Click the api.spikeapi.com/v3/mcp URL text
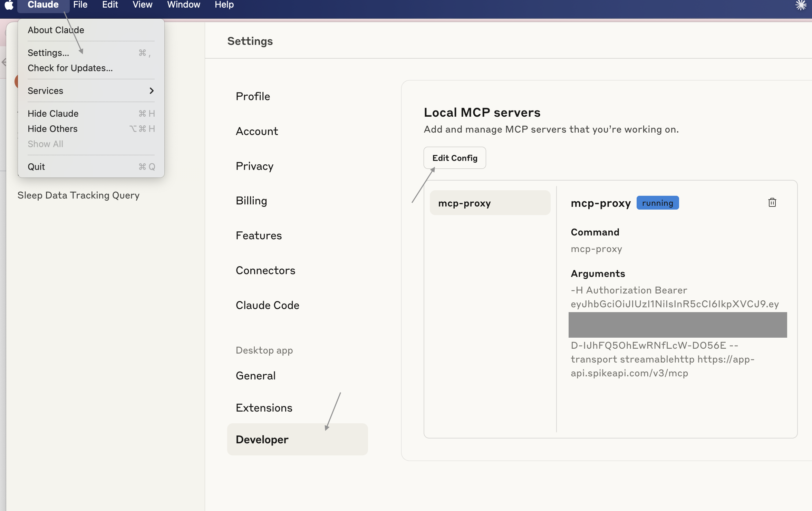 click(629, 373)
